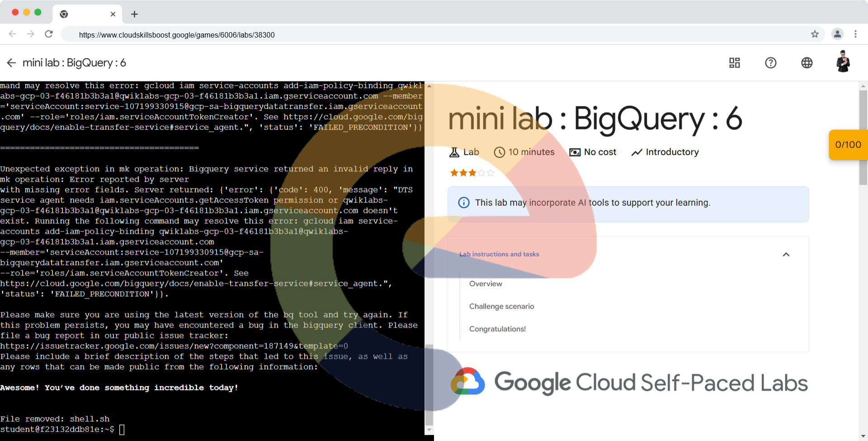Open the help question mark icon
Image resolution: width=868 pixels, height=441 pixels.
(770, 63)
